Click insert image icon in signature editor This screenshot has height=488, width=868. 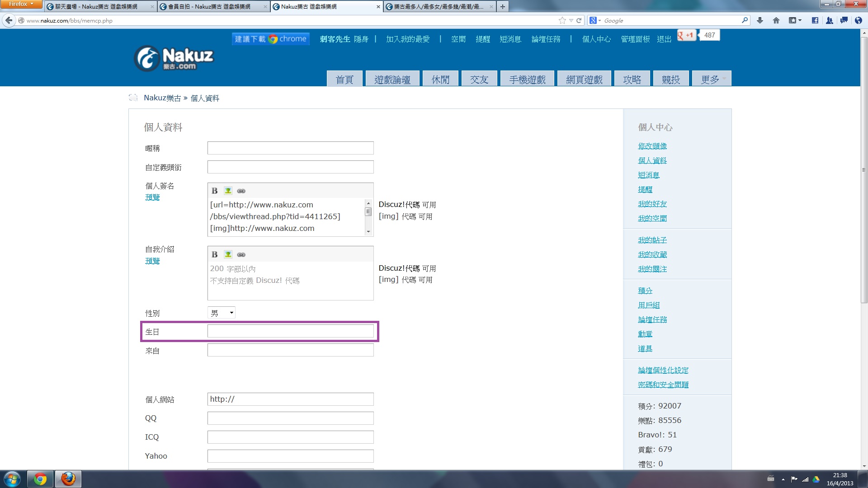tap(228, 191)
